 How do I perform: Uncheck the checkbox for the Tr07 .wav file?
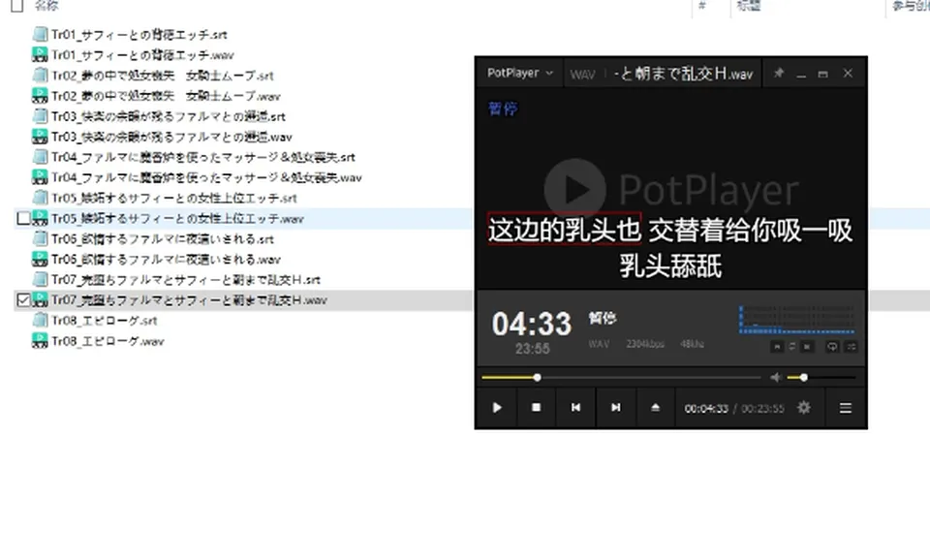coord(23,300)
